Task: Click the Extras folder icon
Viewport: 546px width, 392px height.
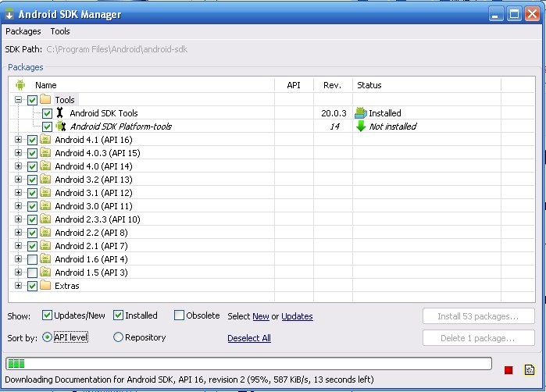Action: (45, 286)
